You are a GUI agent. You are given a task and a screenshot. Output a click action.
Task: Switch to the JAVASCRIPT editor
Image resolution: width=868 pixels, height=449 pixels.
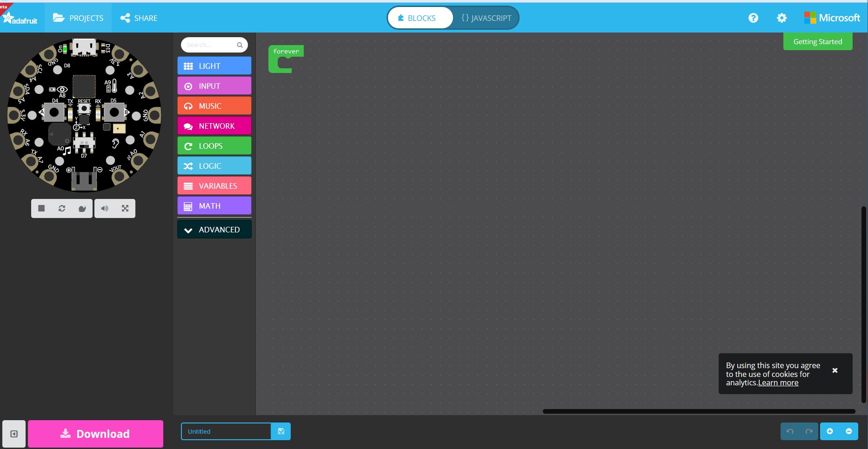click(x=486, y=18)
